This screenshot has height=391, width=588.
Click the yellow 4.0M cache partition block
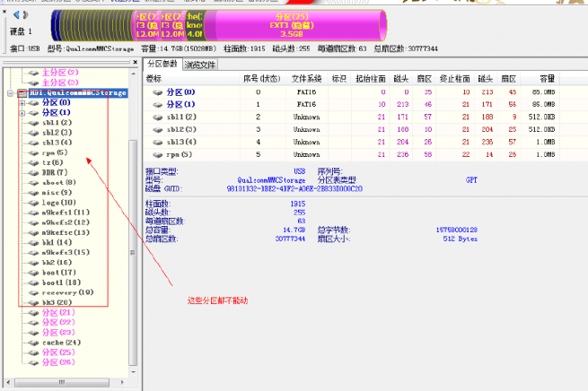195,25
